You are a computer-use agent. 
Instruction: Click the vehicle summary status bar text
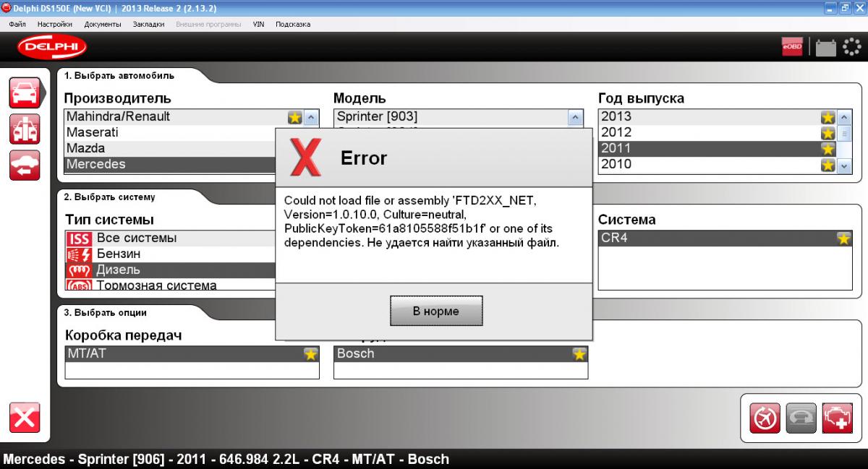click(x=227, y=459)
